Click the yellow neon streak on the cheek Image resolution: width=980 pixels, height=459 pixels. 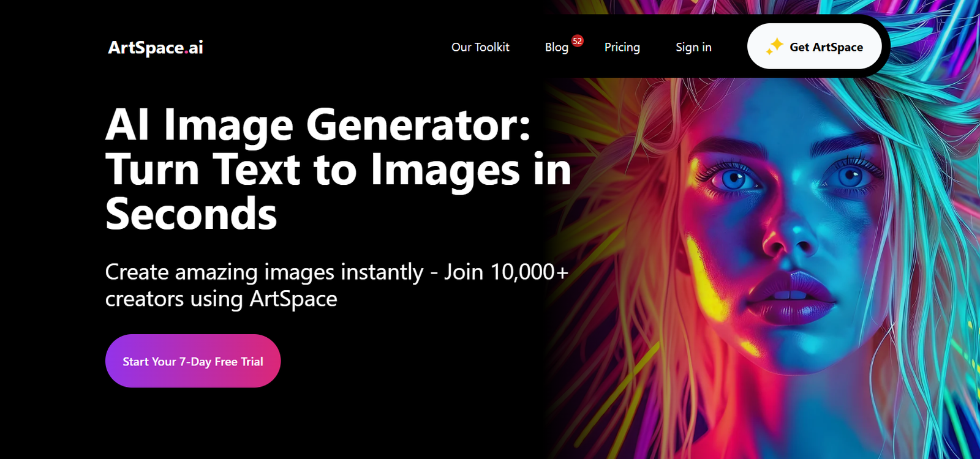(x=704, y=275)
